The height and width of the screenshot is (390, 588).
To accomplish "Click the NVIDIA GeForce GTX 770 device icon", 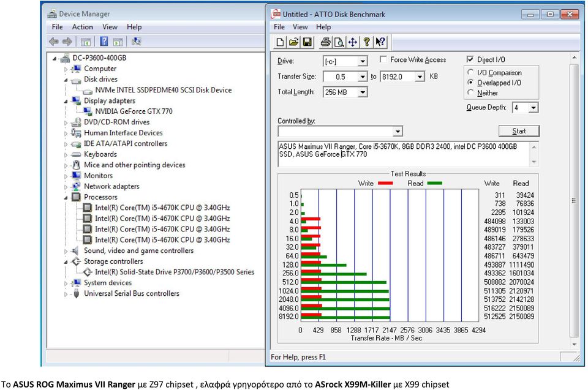I will point(88,111).
